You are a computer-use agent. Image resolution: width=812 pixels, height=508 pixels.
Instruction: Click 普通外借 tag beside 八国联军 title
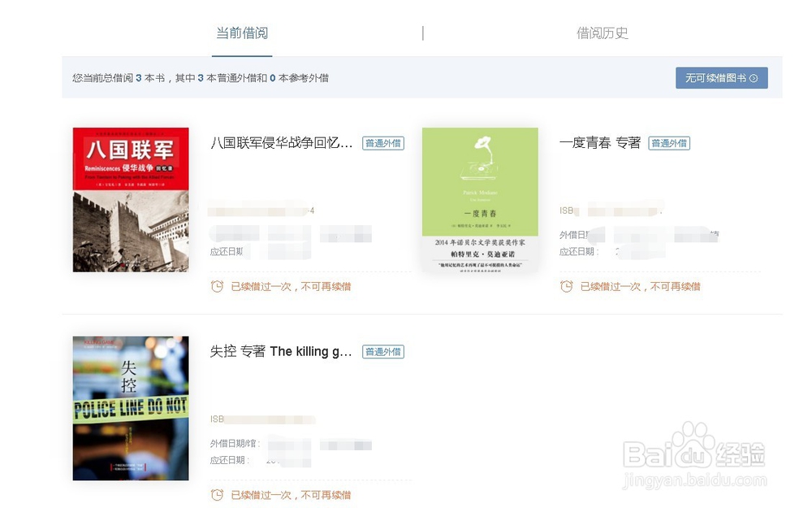pos(383,143)
